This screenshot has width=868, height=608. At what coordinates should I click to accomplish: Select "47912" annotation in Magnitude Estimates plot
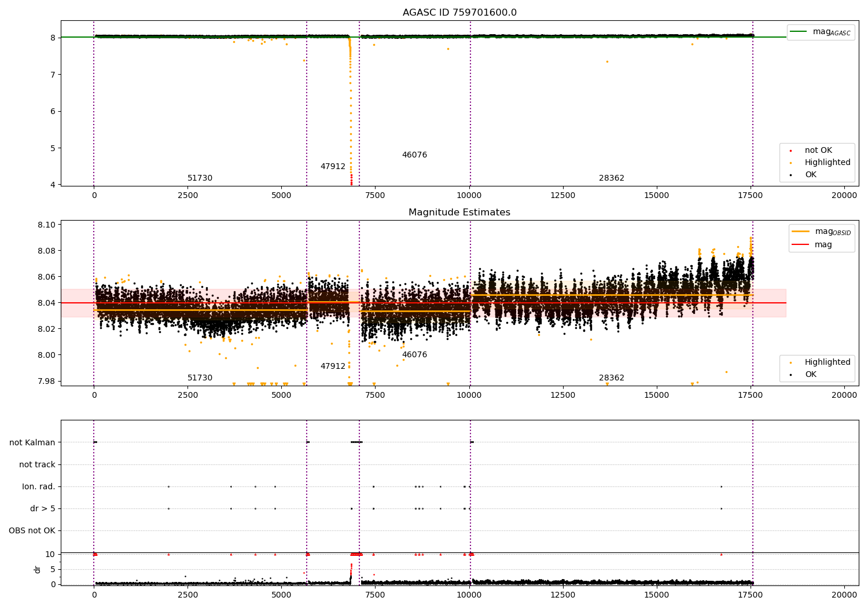point(333,367)
